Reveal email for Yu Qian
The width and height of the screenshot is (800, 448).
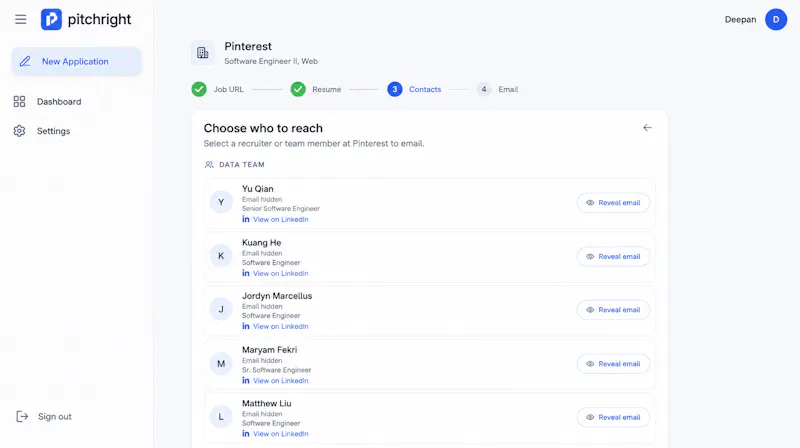(x=613, y=203)
